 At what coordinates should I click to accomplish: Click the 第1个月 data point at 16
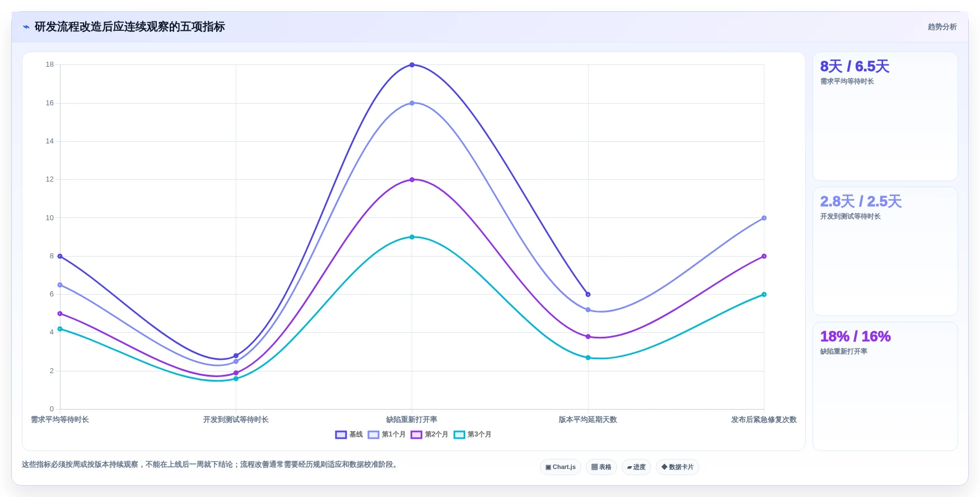(412, 103)
